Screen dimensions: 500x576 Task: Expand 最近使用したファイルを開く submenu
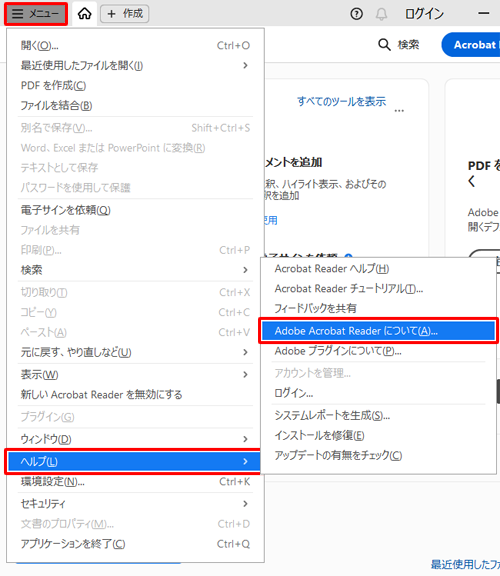135,65
